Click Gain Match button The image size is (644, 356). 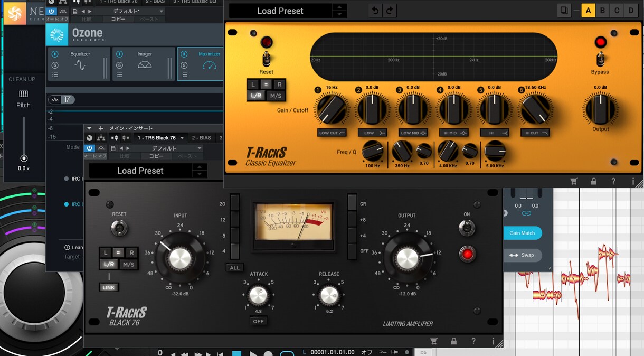point(522,233)
